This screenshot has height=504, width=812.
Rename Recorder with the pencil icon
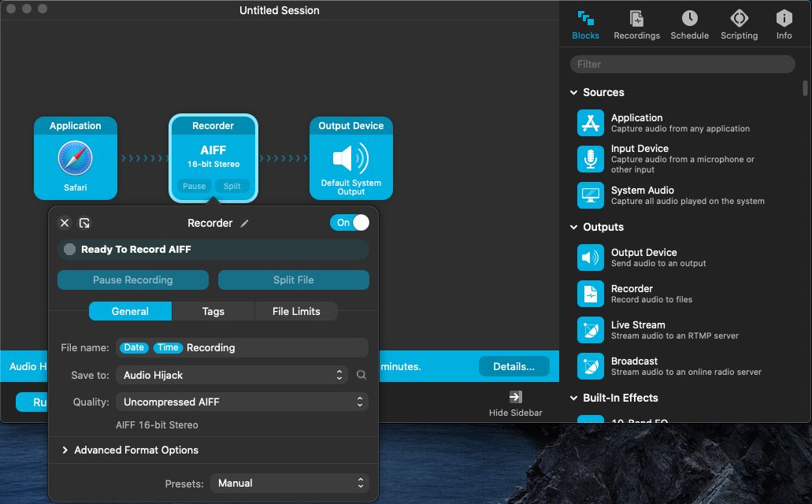(x=244, y=223)
